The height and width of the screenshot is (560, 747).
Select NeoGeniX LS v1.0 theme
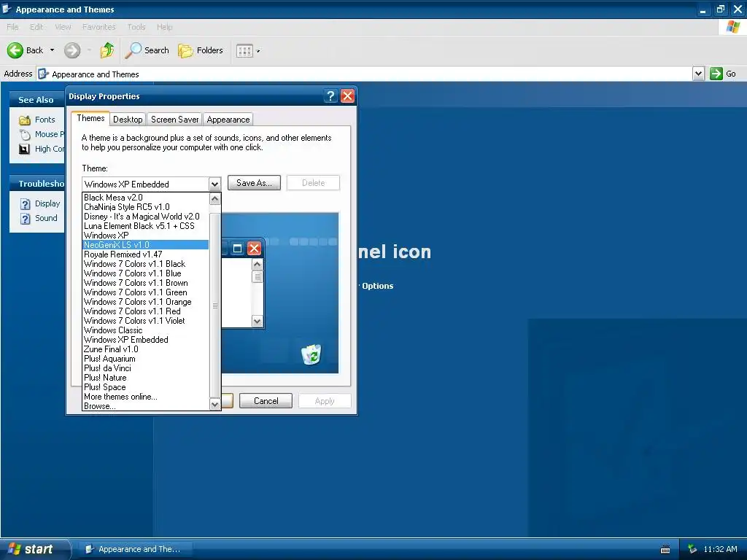coord(146,245)
